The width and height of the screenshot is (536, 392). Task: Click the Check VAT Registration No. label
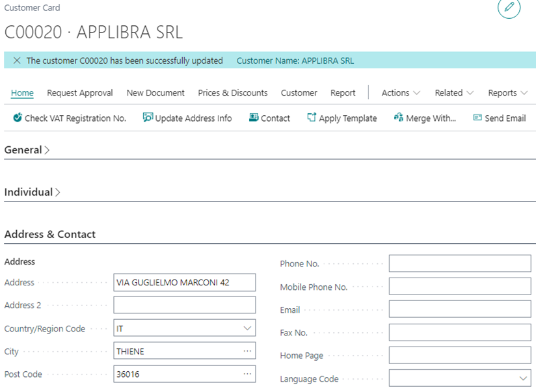75,118
